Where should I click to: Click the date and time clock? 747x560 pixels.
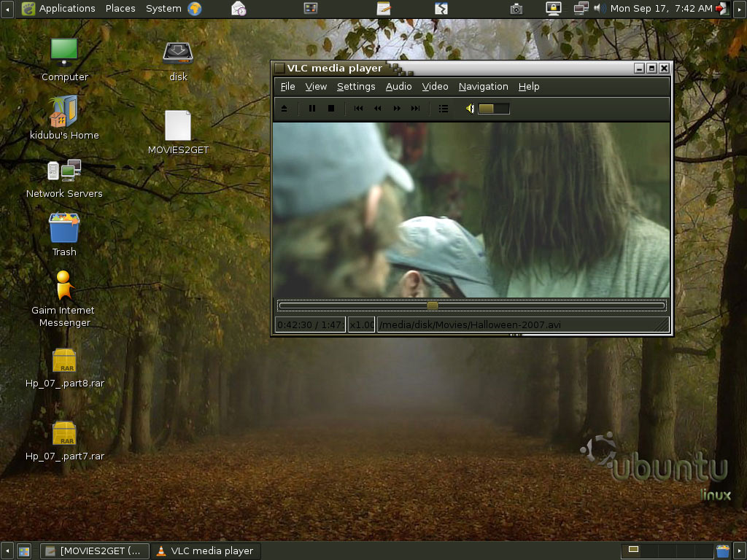tap(661, 9)
